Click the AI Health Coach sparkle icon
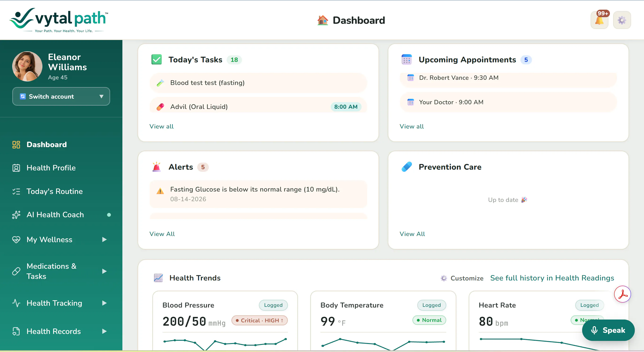This screenshot has width=644, height=352. click(16, 215)
